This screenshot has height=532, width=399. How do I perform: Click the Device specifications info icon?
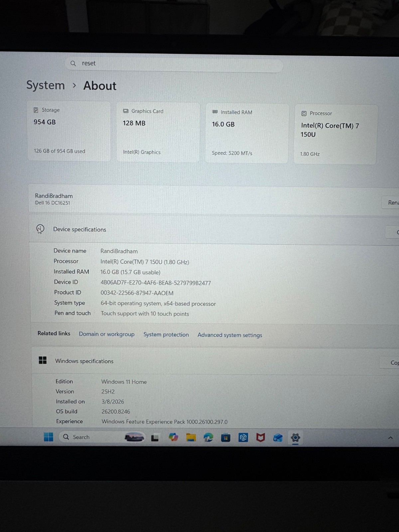pos(40,229)
